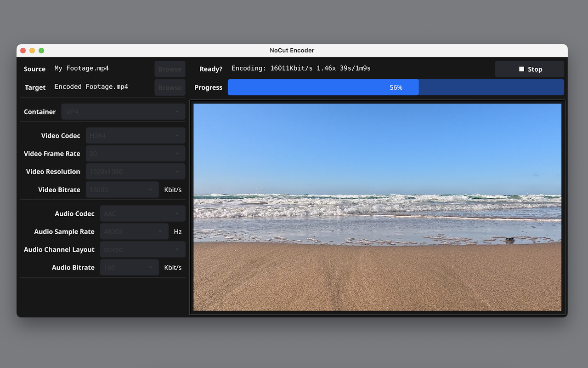The image size is (588, 368).
Task: Open the Audio Sample Rate 48000 dropdown
Action: pos(134,231)
